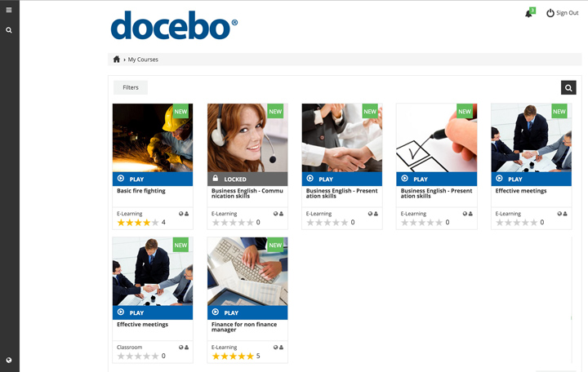Open the notifications bell icon
Viewport: 588px width, 372px height.
tap(528, 14)
